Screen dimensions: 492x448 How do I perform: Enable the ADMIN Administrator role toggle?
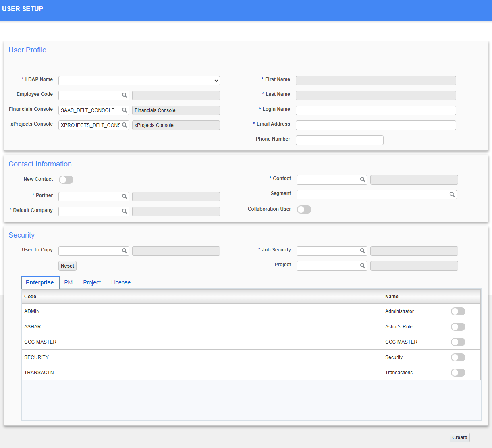(458, 311)
